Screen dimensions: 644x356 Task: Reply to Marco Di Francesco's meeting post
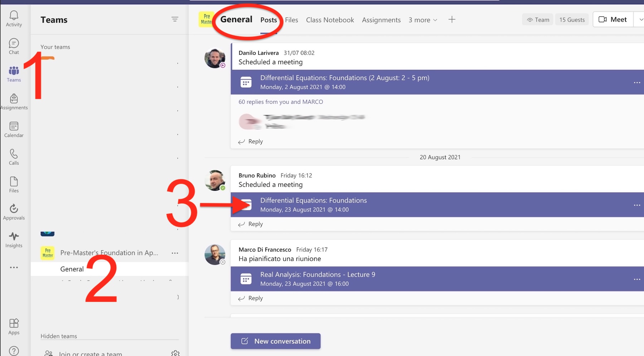coord(251,298)
